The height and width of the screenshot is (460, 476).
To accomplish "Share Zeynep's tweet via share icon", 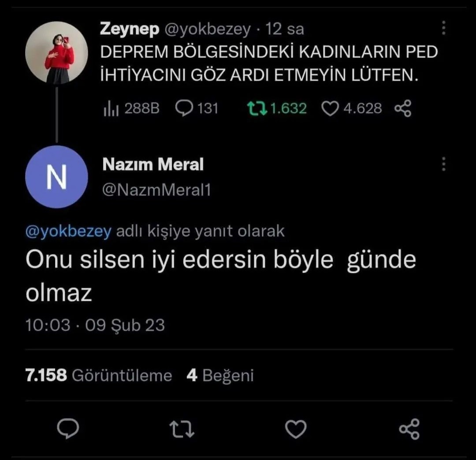I will click(402, 108).
